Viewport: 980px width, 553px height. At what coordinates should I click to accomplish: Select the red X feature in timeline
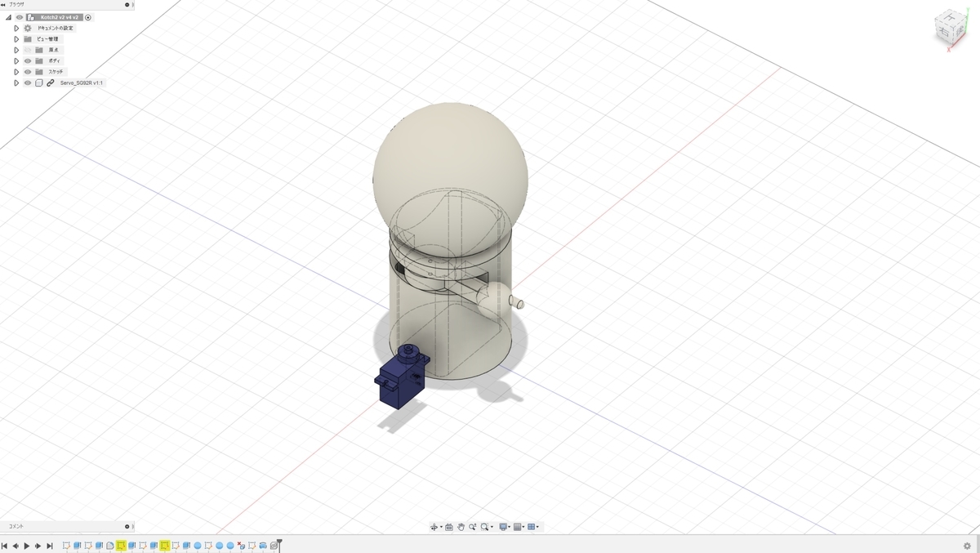tap(241, 545)
